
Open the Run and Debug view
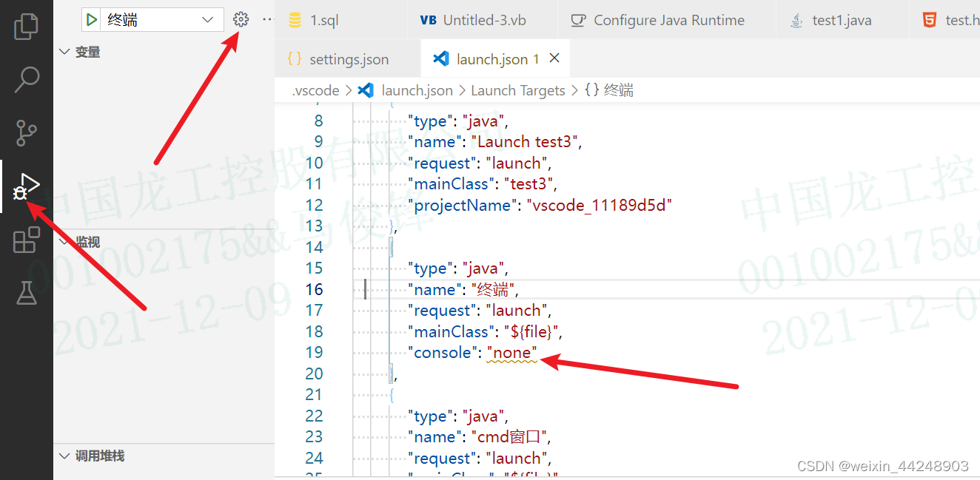27,187
